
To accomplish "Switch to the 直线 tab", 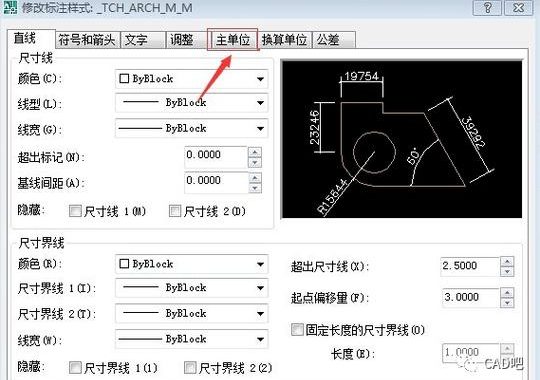I will click(x=31, y=39).
